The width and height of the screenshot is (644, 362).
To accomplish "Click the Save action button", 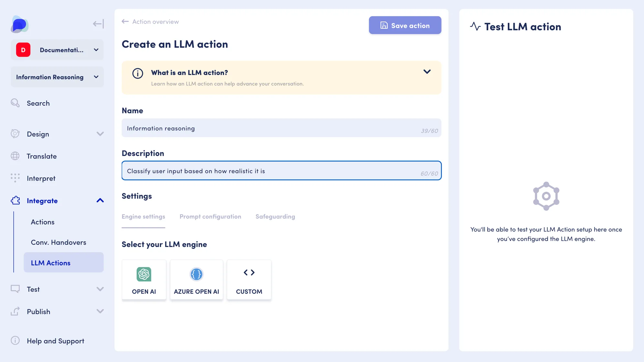I will click(x=405, y=25).
